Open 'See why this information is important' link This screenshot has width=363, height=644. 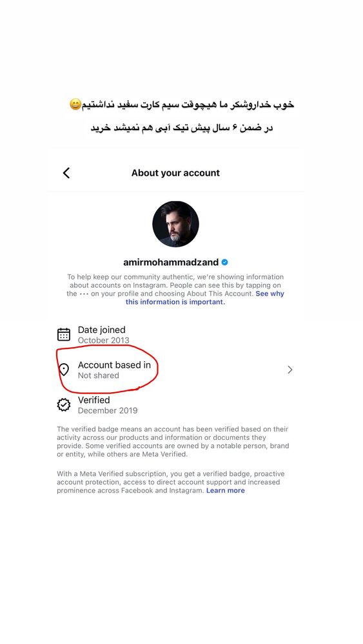click(205, 298)
